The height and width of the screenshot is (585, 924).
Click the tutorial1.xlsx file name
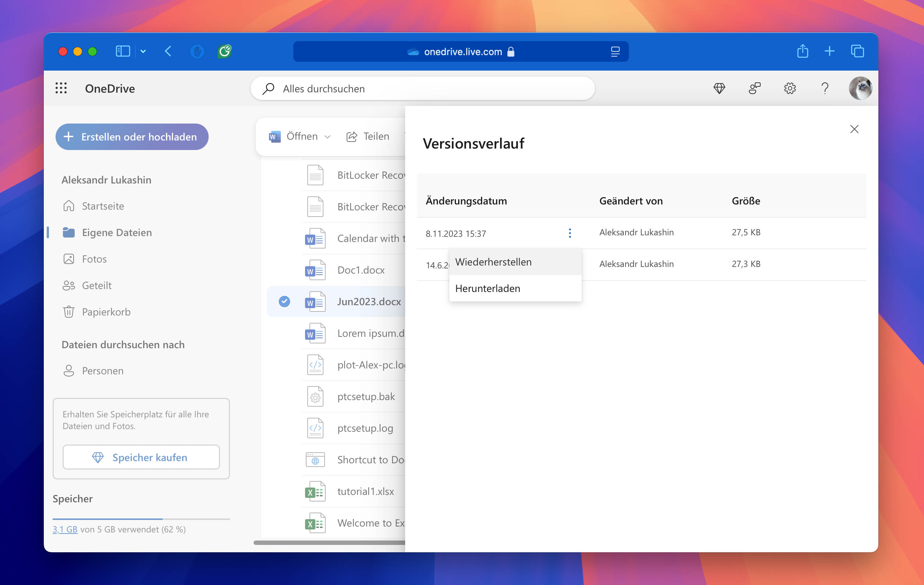click(x=365, y=491)
